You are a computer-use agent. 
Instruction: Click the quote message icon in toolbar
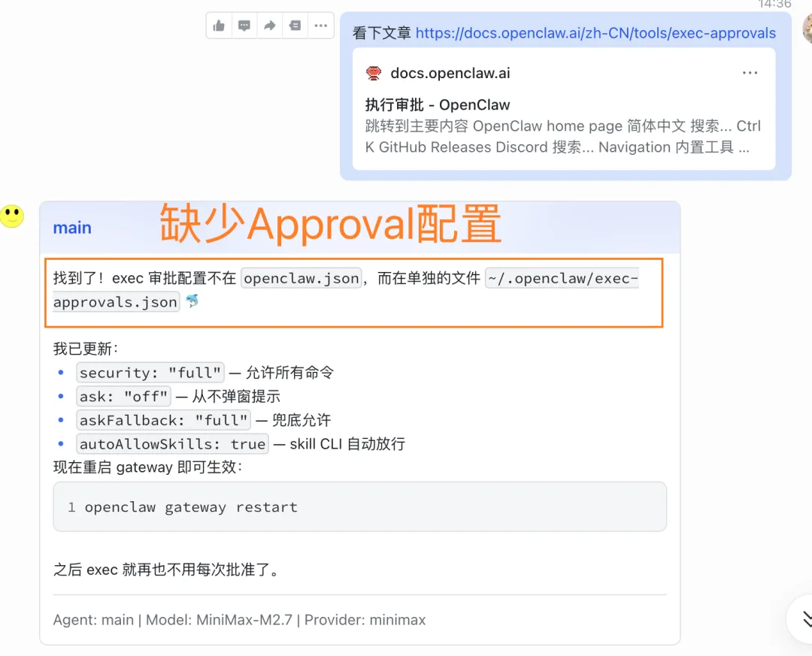pos(295,26)
